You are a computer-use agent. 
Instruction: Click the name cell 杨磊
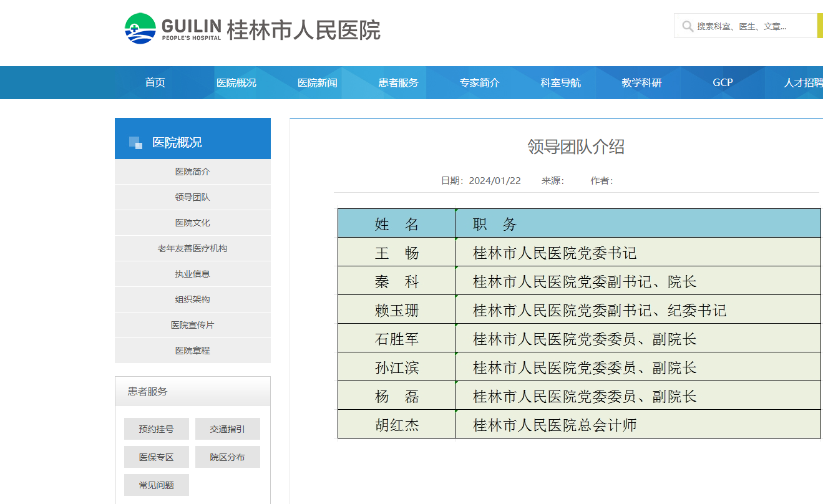point(397,395)
